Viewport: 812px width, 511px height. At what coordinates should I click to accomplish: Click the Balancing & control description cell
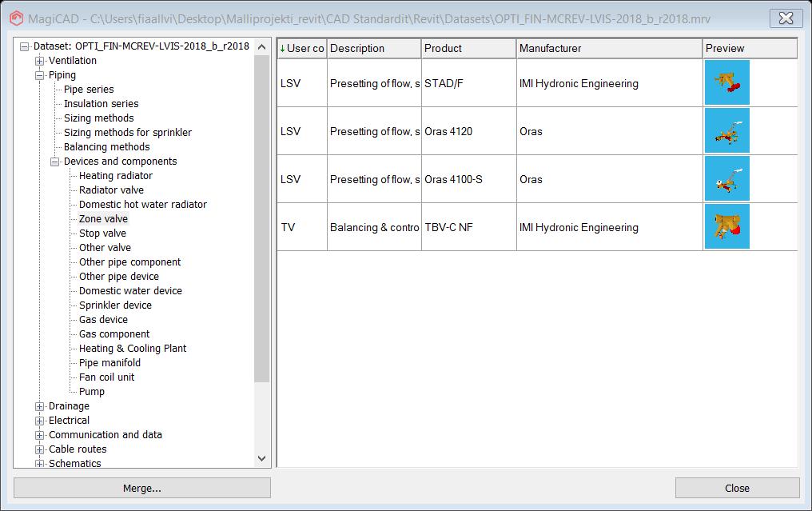[374, 228]
